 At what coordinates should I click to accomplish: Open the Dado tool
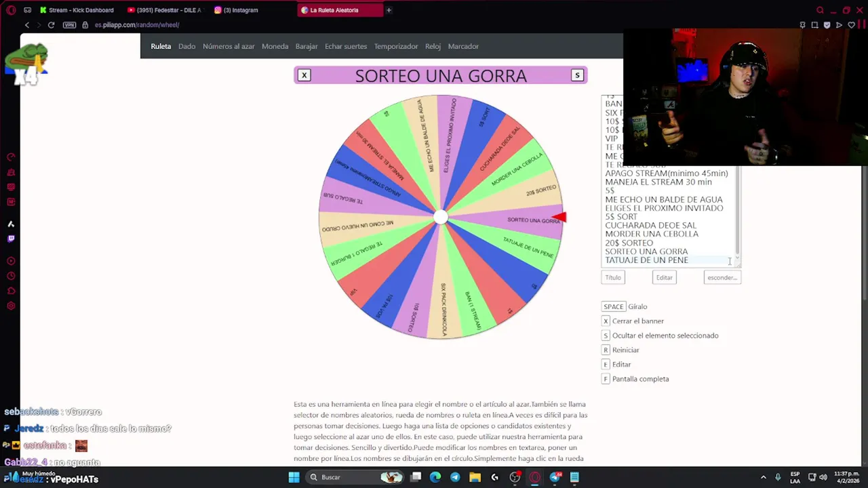(x=186, y=46)
